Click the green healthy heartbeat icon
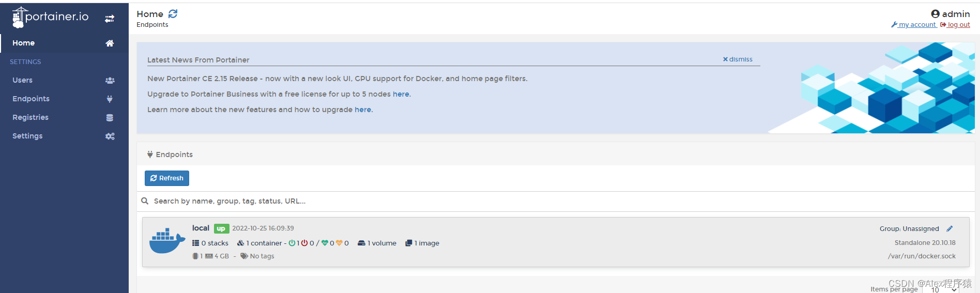 pos(325,243)
